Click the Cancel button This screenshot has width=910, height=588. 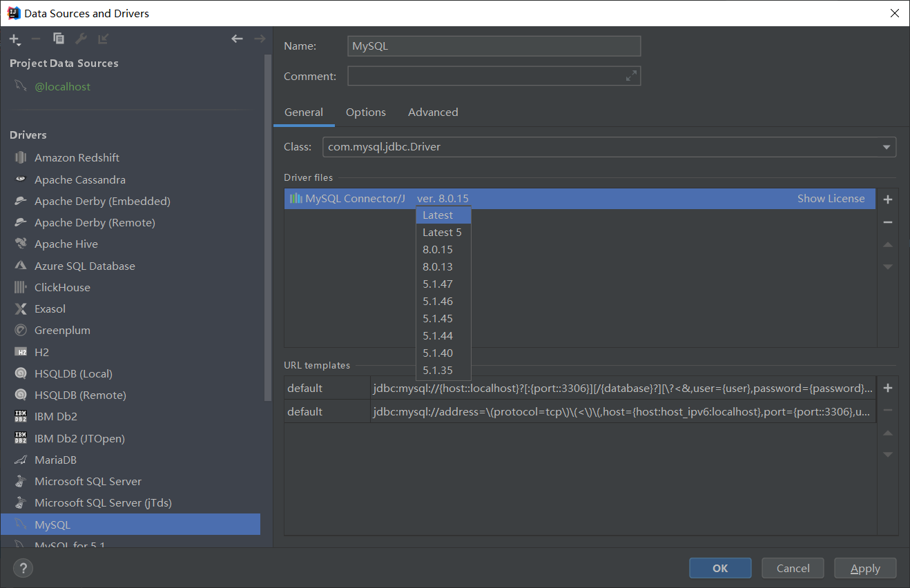coord(793,569)
